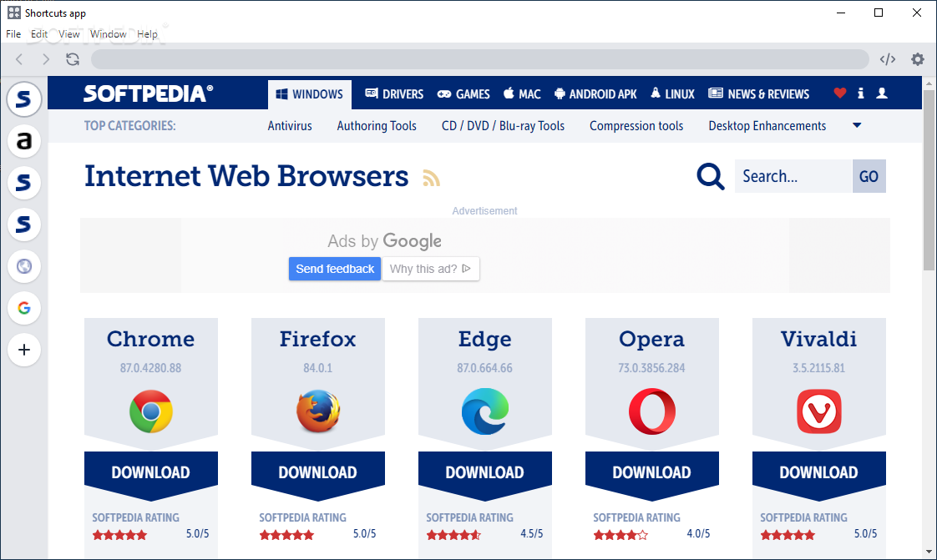This screenshot has height=560, width=937.
Task: Download Opera
Action: point(652,472)
